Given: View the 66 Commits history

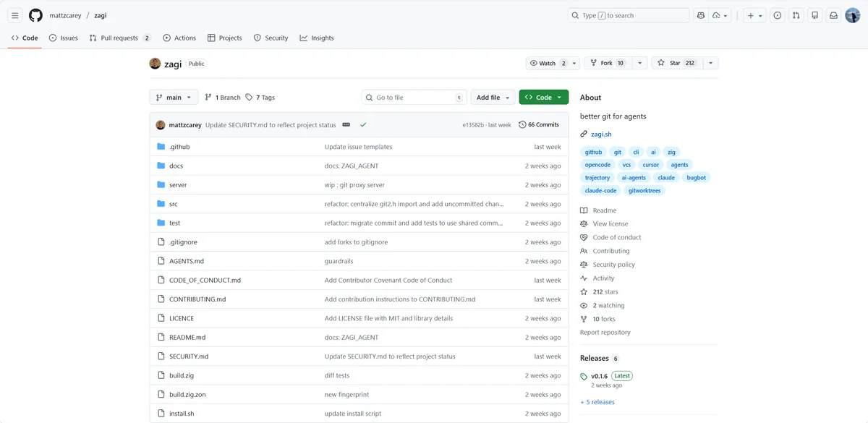Looking at the screenshot, I should [539, 125].
